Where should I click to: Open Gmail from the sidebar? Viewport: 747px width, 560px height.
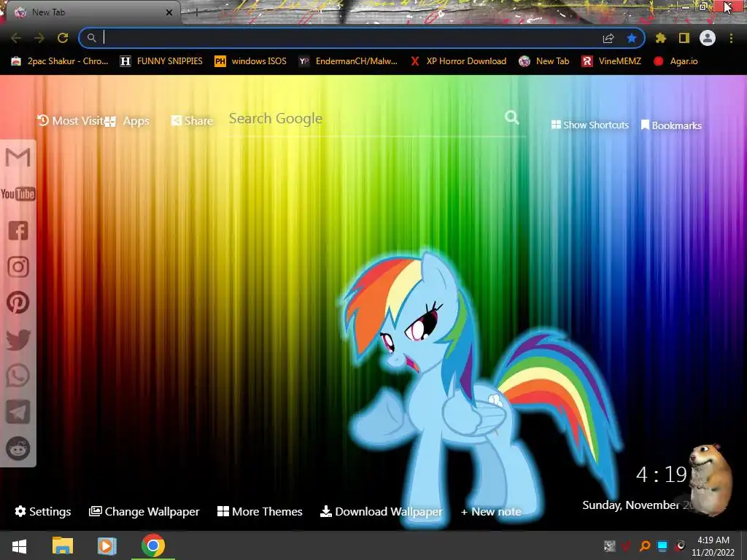tap(18, 157)
